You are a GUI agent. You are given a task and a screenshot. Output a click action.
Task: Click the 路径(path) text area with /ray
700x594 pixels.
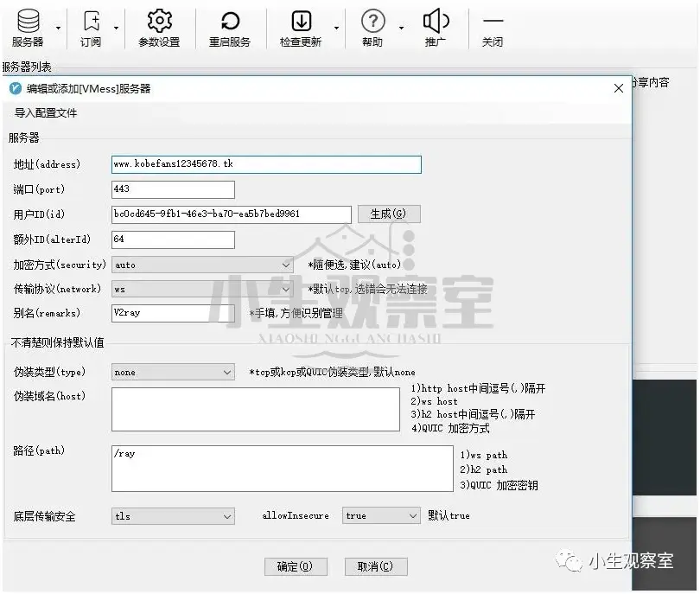(x=283, y=469)
